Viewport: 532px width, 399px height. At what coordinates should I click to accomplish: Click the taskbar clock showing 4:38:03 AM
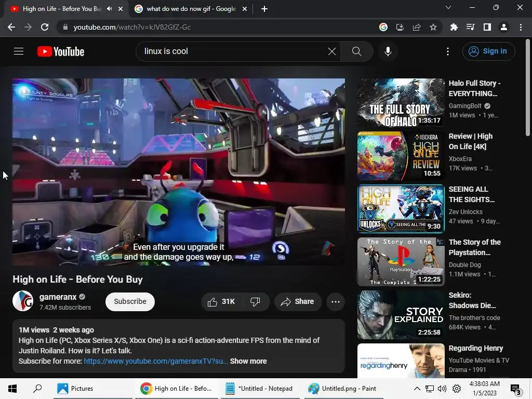tap(485, 389)
